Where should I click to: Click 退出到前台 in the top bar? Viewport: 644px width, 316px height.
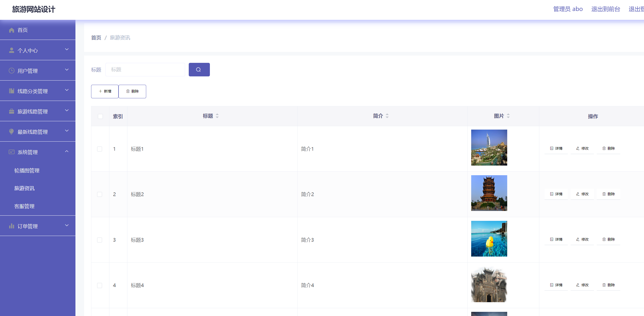coord(606,9)
